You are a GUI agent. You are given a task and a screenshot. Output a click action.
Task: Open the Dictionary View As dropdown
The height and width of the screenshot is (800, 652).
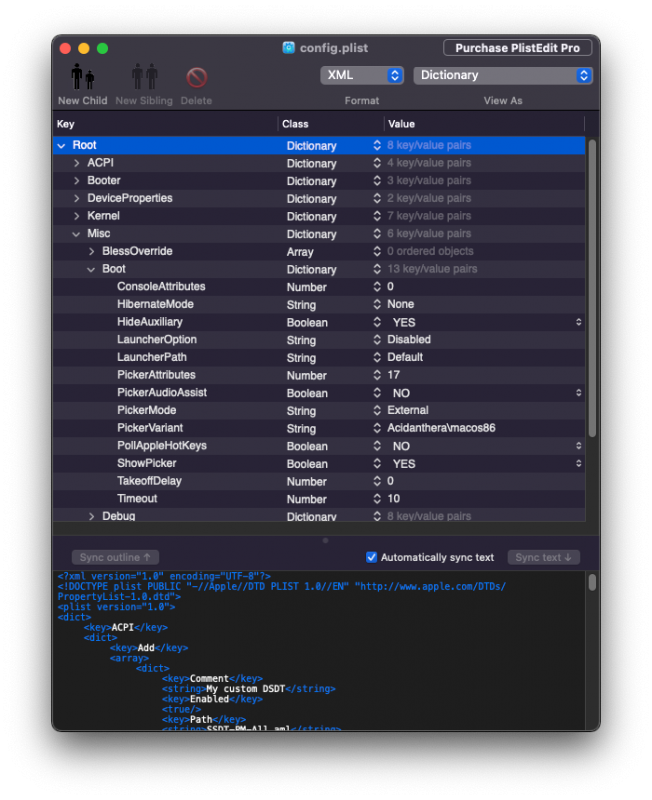point(502,75)
